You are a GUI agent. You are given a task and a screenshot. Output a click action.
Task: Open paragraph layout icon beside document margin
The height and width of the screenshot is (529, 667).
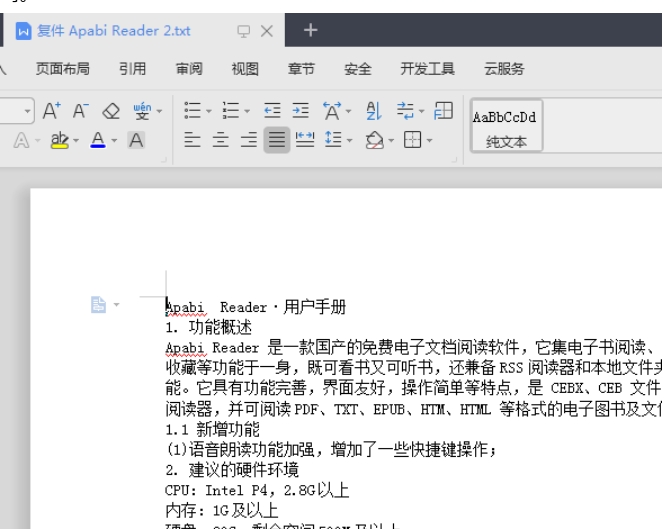[99, 305]
